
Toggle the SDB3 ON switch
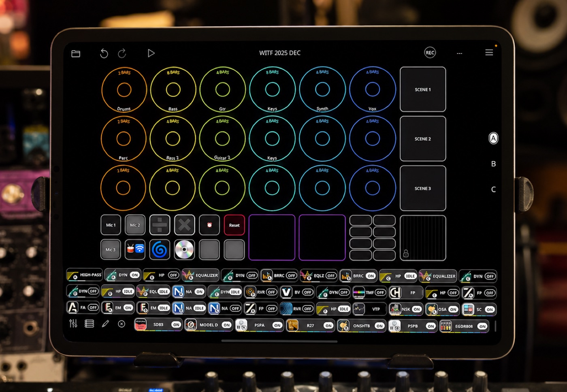coord(176,325)
